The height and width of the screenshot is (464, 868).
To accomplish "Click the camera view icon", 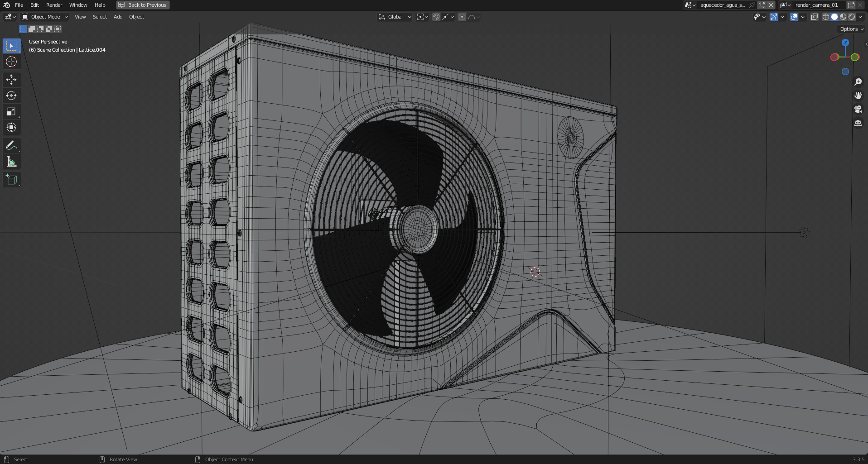I will 858,109.
